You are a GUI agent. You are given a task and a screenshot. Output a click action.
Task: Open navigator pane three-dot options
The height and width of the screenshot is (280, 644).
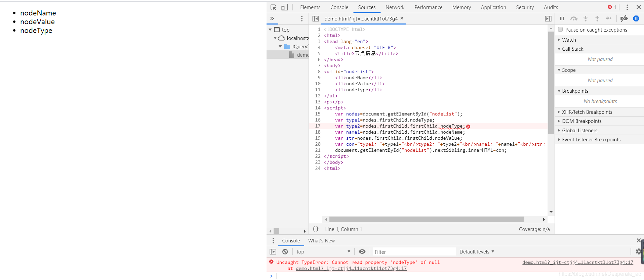pos(302,18)
